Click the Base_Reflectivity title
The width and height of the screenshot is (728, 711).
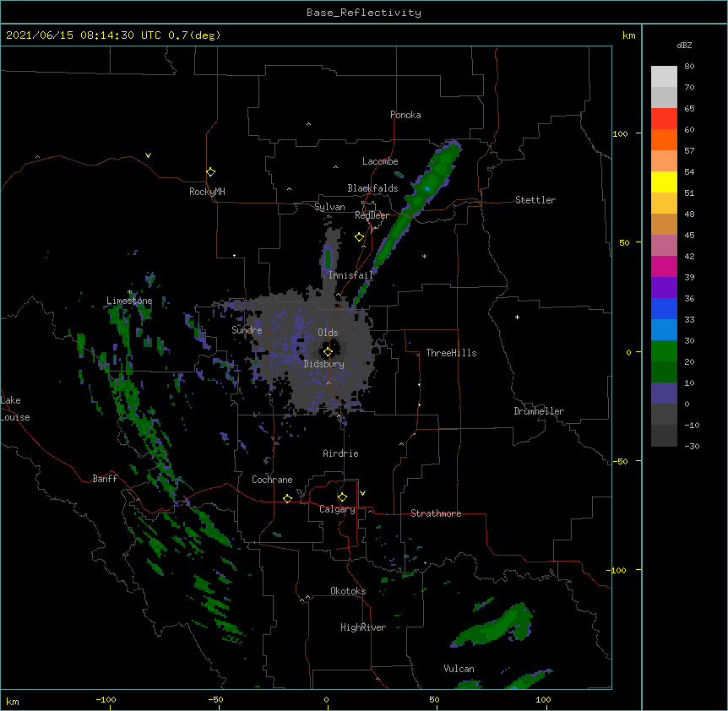364,13
